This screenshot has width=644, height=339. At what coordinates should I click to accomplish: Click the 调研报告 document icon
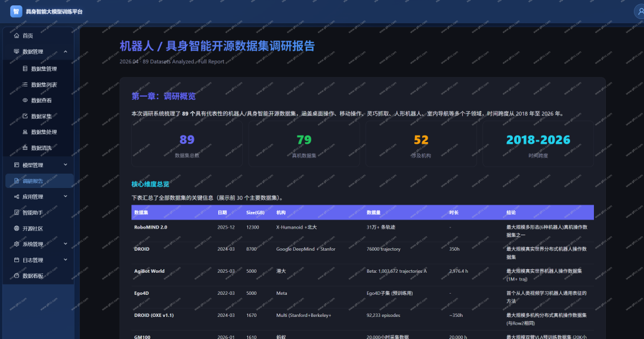17,181
